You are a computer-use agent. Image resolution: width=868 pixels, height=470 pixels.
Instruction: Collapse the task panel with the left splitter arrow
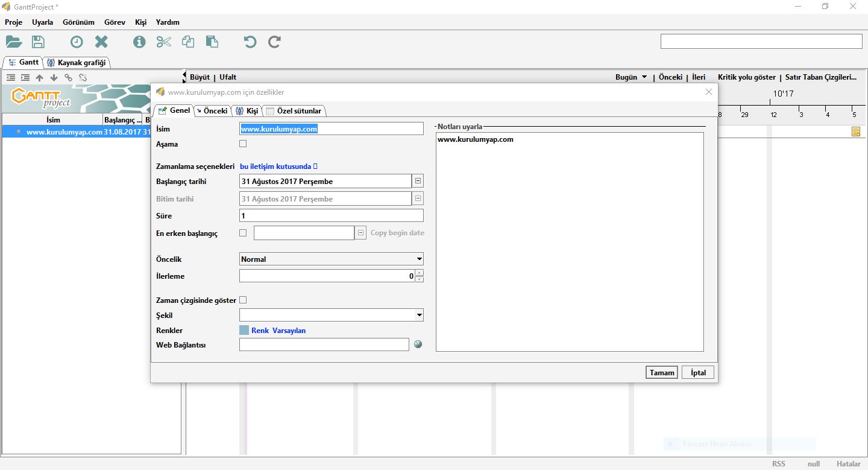(x=184, y=74)
